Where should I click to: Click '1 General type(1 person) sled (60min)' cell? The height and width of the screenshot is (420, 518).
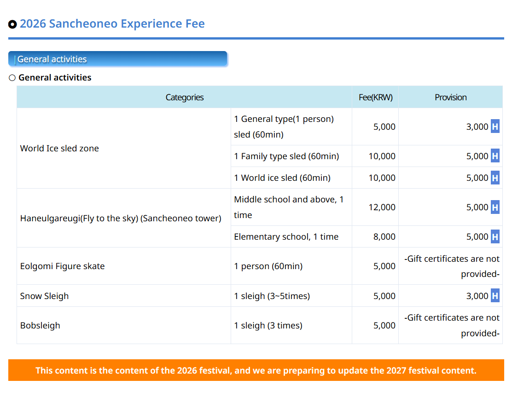(291, 127)
